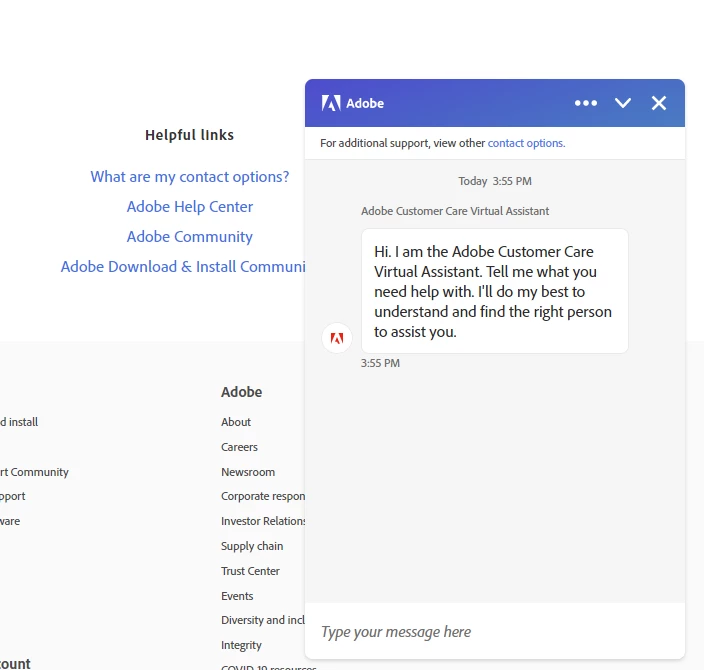
Task: Open the Integrity footer link
Action: (241, 645)
